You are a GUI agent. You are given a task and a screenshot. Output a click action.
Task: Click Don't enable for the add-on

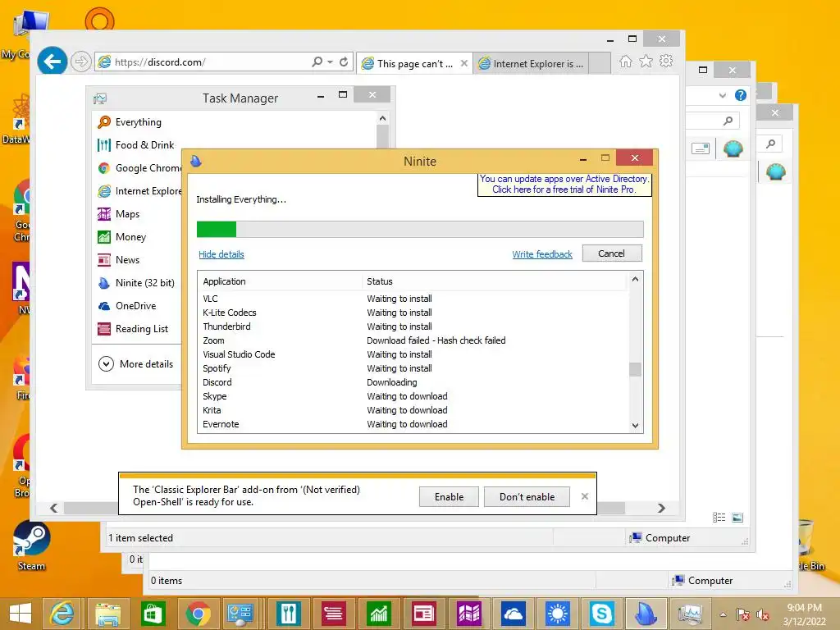(x=527, y=497)
